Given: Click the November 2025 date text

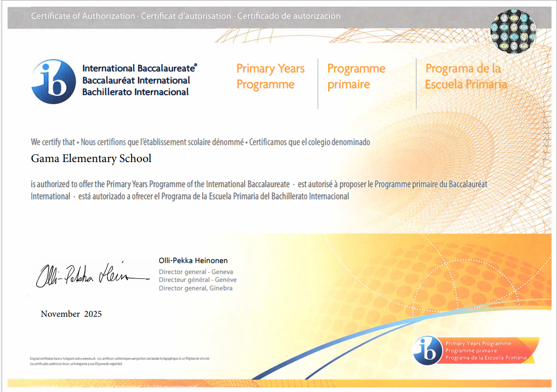Looking at the screenshot, I should pyautogui.click(x=71, y=314).
